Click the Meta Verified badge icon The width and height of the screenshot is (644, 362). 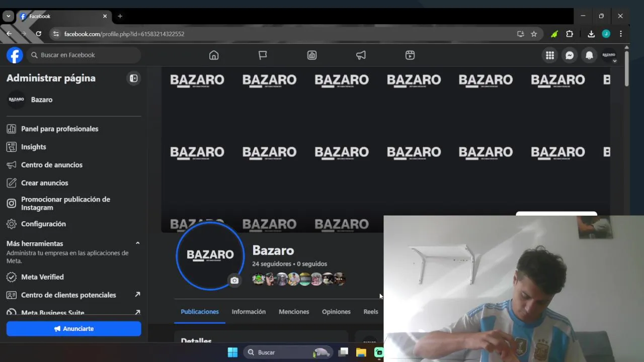pyautogui.click(x=11, y=277)
